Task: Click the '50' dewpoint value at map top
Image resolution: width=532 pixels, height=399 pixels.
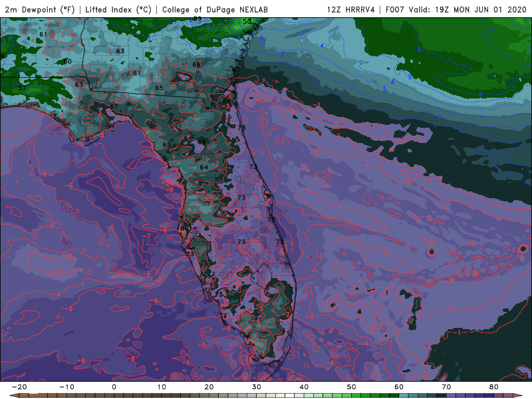Action: (247, 21)
